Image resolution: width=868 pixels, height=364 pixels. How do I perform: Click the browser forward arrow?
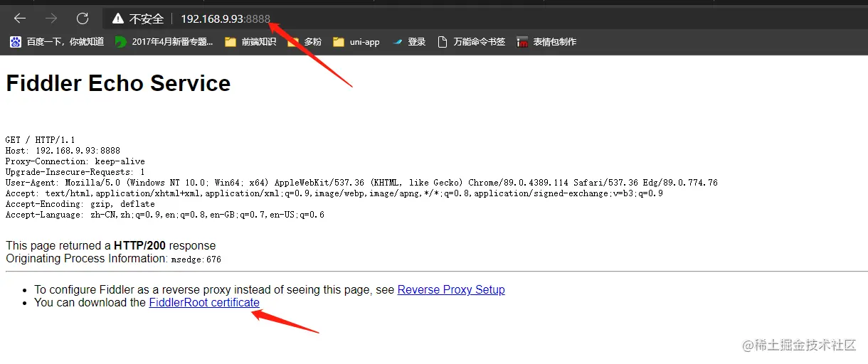[x=51, y=18]
